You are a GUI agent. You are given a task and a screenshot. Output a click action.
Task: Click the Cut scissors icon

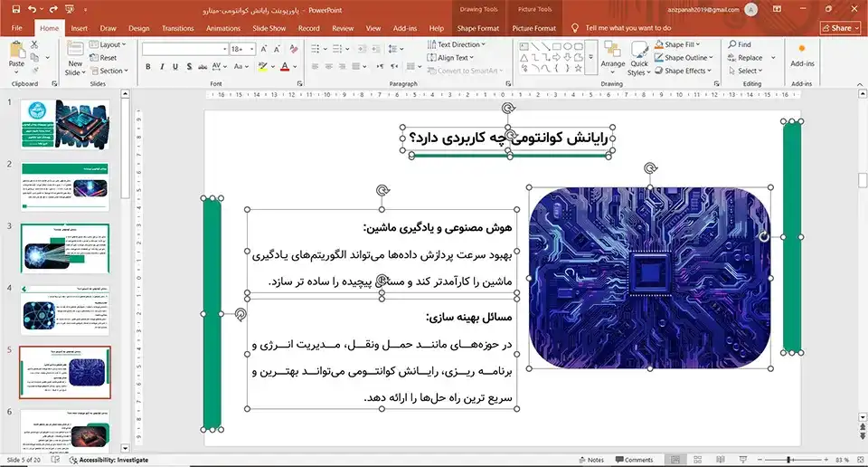click(34, 45)
